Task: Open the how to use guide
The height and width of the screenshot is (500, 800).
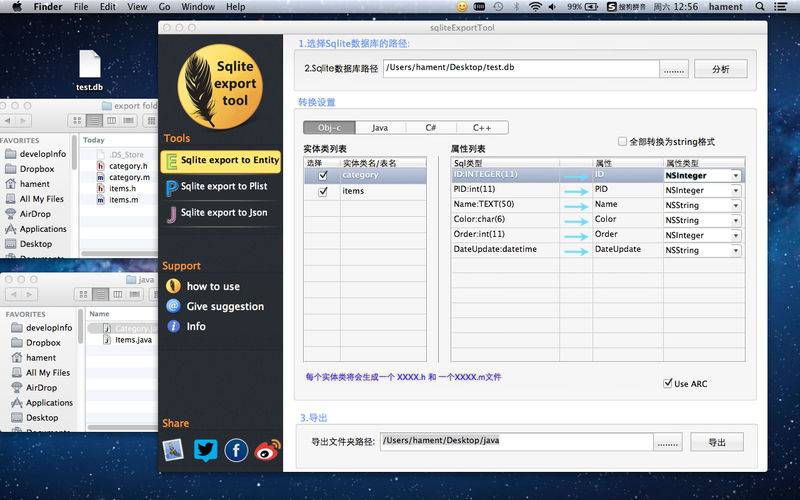Action: (x=203, y=286)
